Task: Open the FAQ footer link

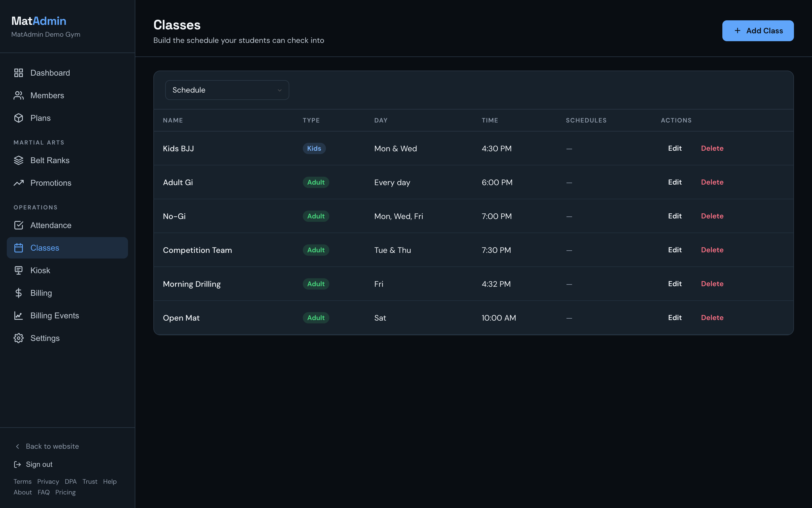Action: [44, 492]
